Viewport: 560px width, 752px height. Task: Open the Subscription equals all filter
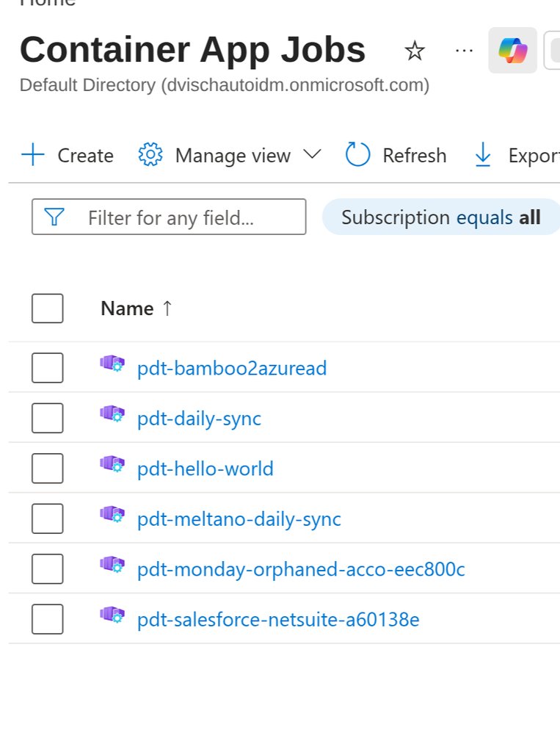(x=441, y=217)
